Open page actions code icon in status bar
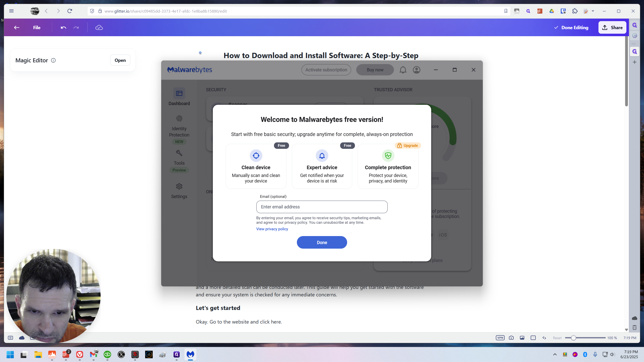 coord(544,338)
